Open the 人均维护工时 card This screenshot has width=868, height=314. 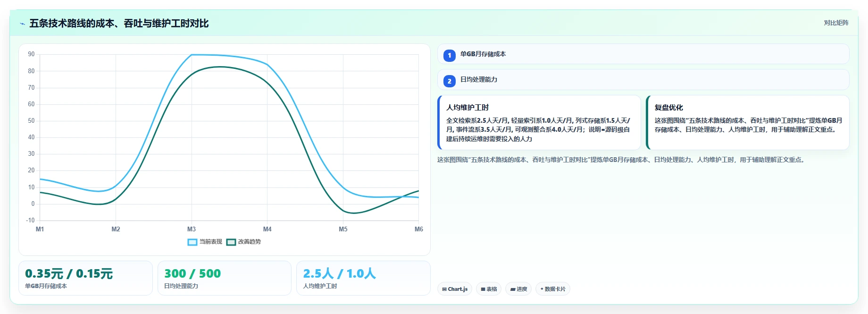[539, 123]
